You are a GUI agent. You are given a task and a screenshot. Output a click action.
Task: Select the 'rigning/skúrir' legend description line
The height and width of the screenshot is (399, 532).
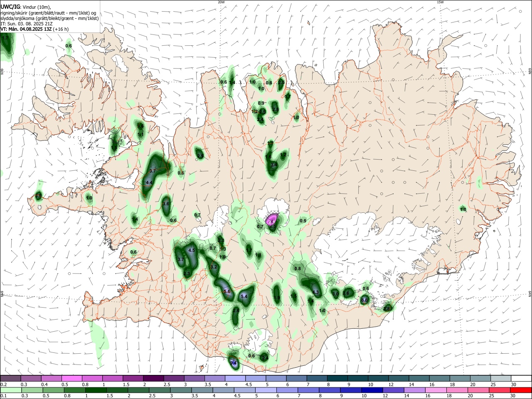[x=48, y=13]
